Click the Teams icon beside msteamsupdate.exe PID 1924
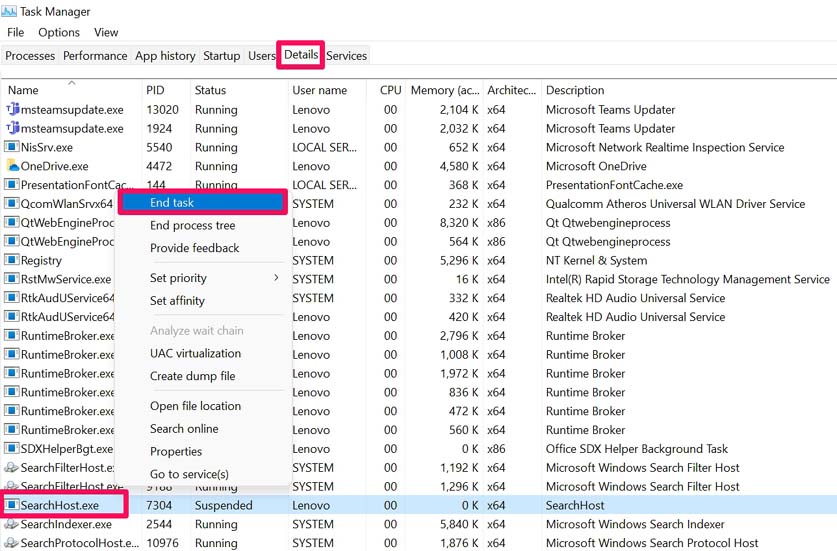The width and height of the screenshot is (837, 551). point(12,128)
